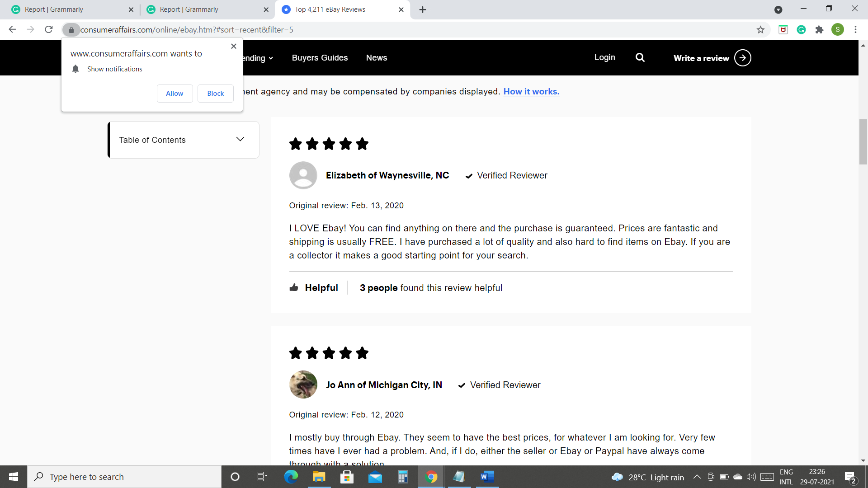Open the Windows Start menu
The image size is (868, 488).
click(x=14, y=477)
